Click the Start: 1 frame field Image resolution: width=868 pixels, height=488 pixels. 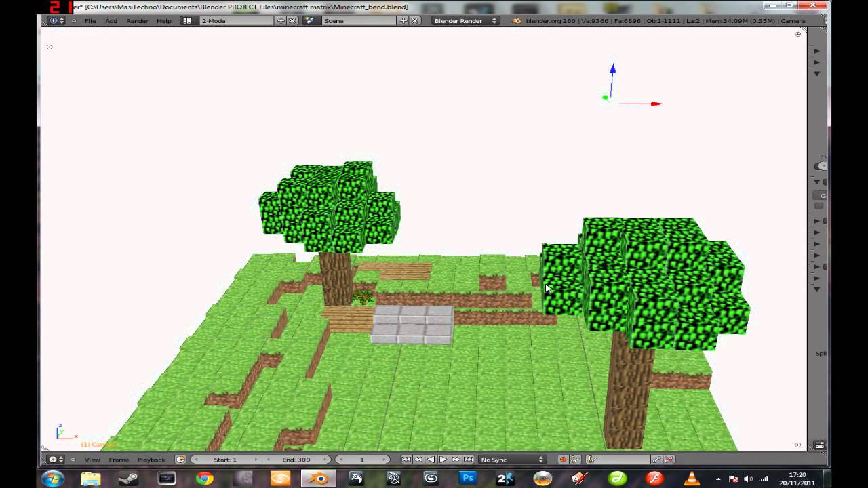[x=226, y=459]
